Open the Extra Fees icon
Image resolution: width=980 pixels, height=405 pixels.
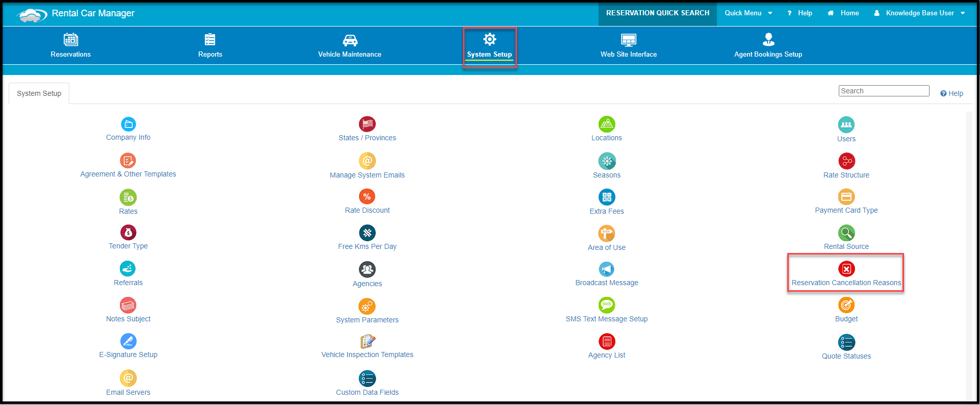607,197
